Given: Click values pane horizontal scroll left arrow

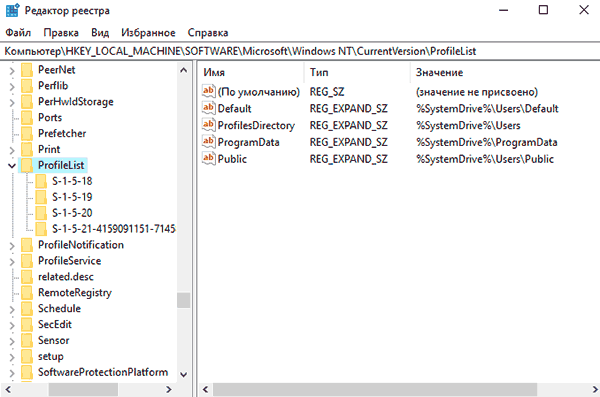Looking at the screenshot, I should (205, 389).
